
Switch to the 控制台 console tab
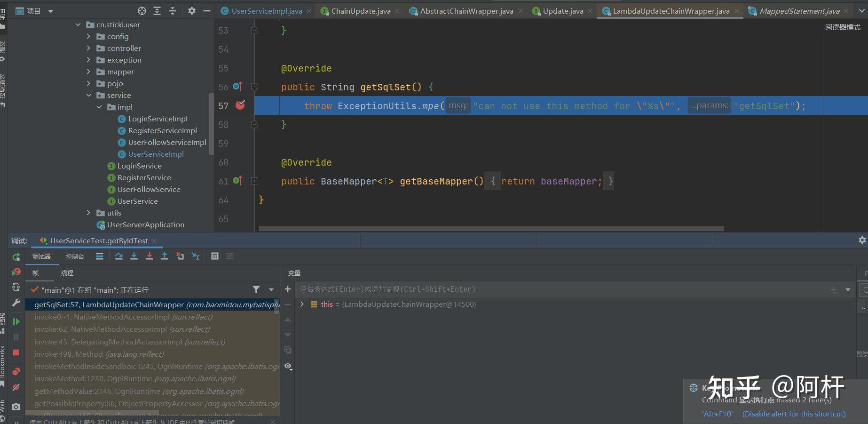[x=75, y=256]
